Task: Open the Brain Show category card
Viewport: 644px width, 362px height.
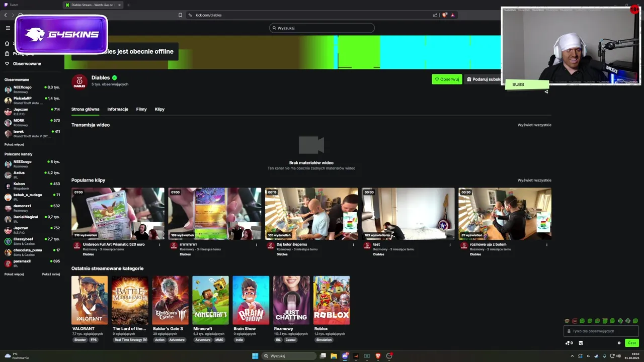Action: (x=251, y=300)
